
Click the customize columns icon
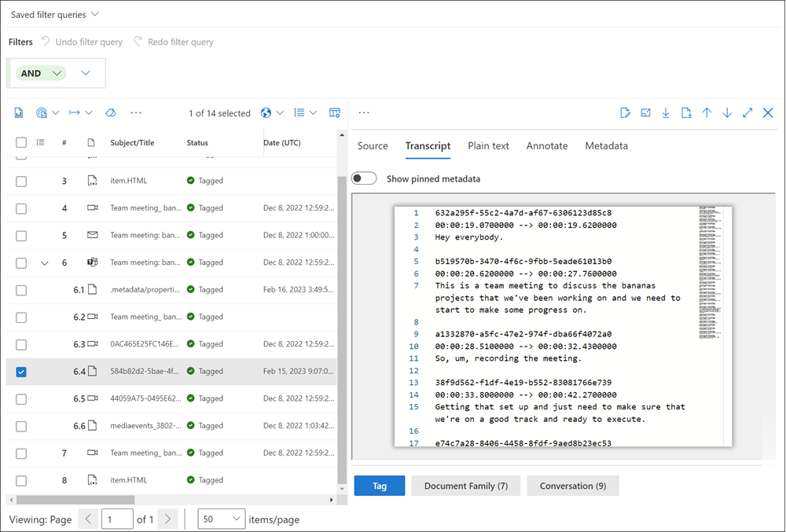pos(334,112)
